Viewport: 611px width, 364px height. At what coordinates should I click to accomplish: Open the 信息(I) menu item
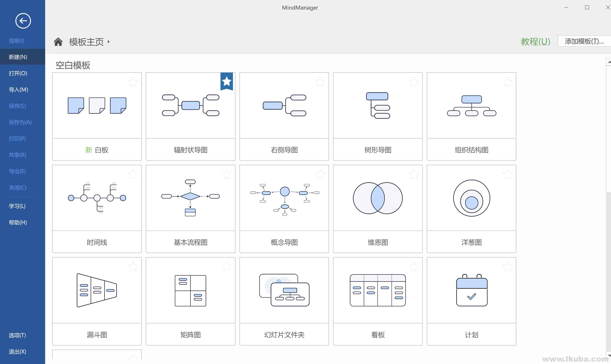(16, 41)
